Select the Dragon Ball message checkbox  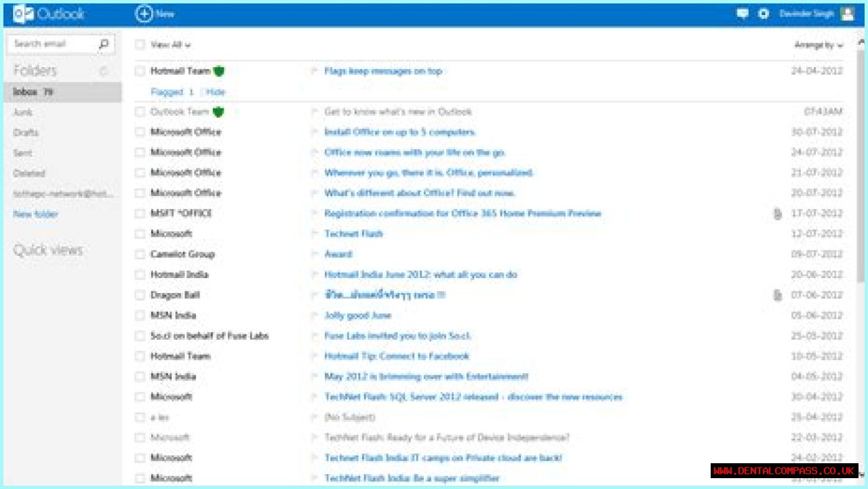(140, 295)
